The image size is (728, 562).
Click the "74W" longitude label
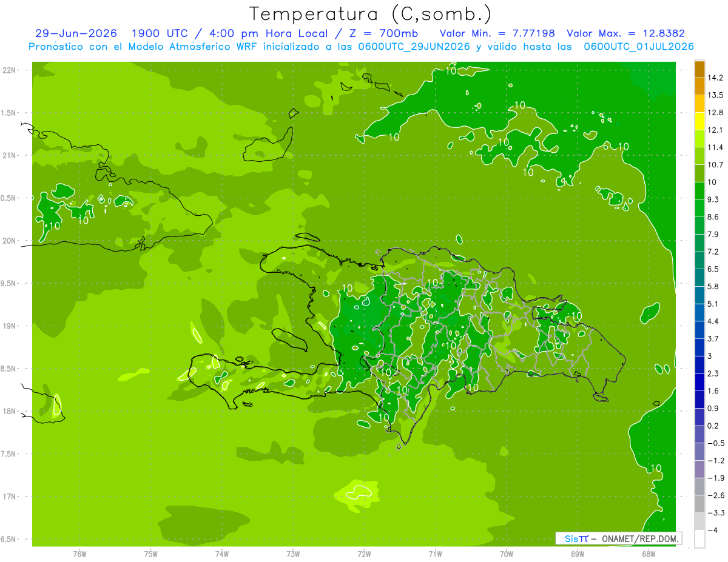click(222, 554)
